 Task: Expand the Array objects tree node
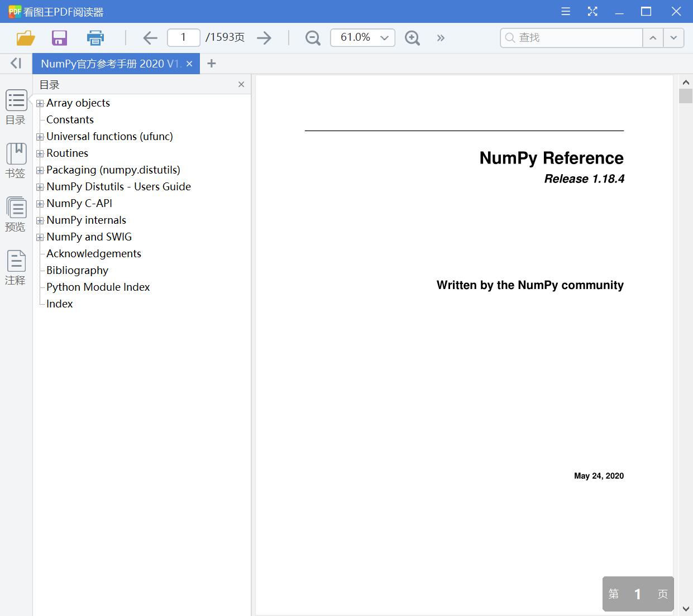pos(40,103)
